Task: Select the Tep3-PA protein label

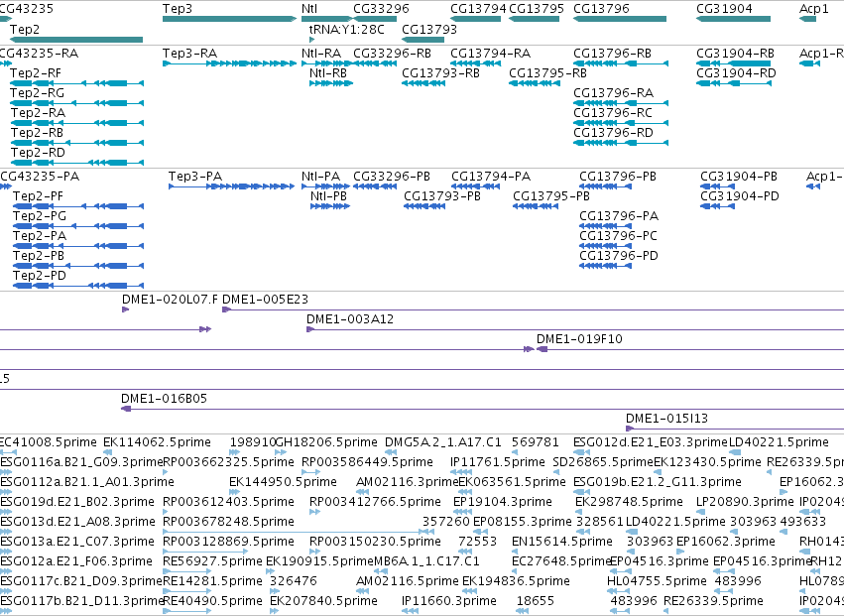Action: pos(194,177)
